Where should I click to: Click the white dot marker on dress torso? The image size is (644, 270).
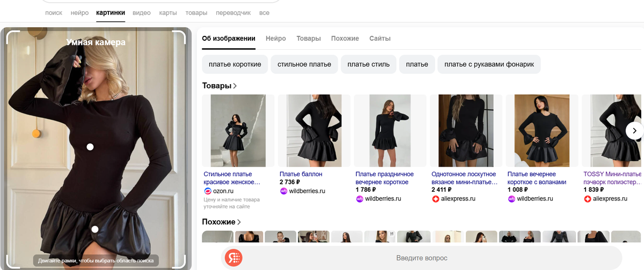pos(90,147)
